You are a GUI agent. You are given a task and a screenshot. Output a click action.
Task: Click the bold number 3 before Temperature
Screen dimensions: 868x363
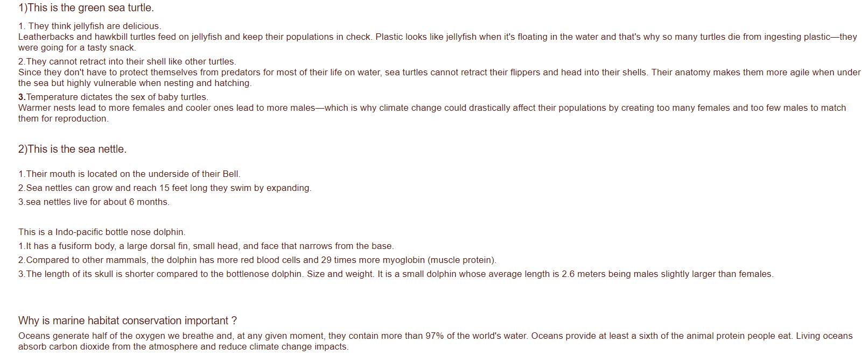coord(22,97)
